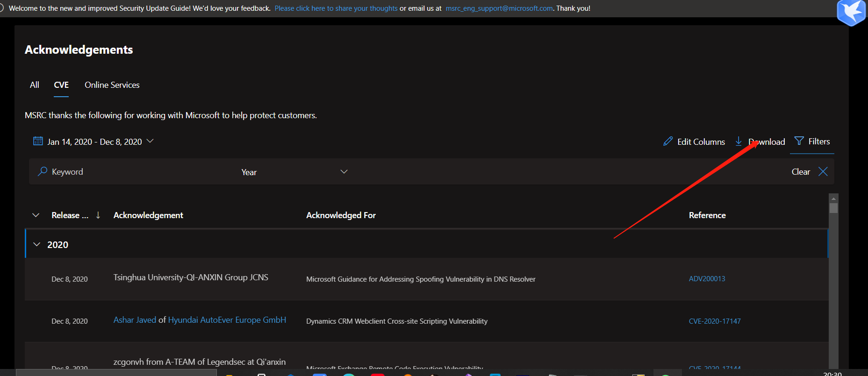This screenshot has height=376, width=868.
Task: Click the vertical scrollbar thumb
Action: tap(833, 208)
